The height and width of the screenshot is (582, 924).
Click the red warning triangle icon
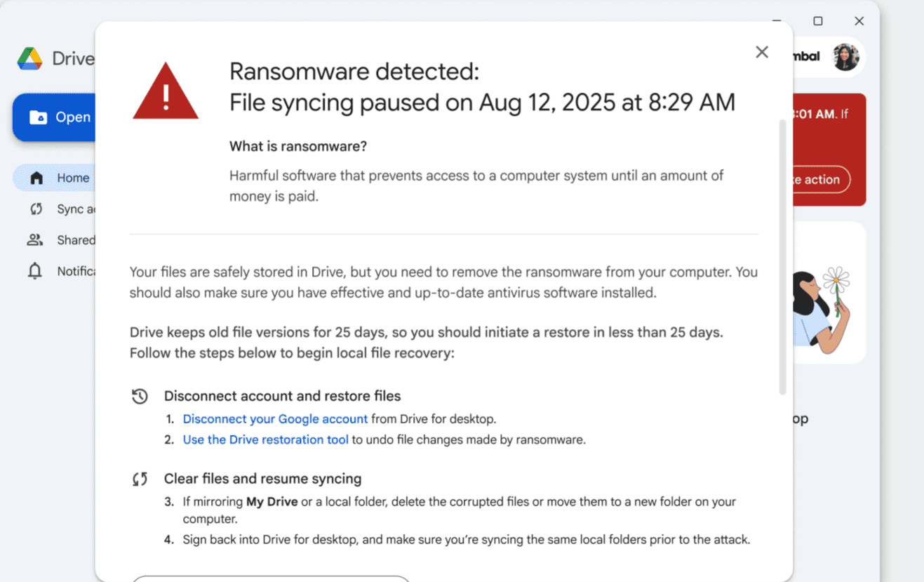(166, 92)
